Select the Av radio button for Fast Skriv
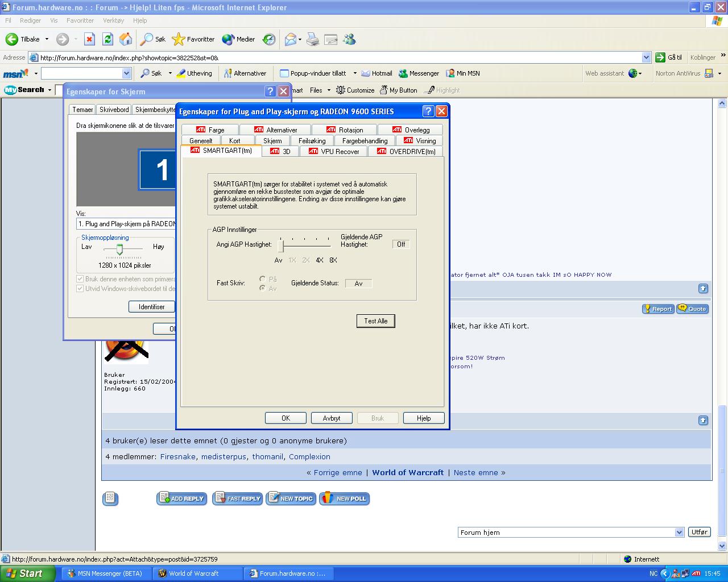 (262, 288)
